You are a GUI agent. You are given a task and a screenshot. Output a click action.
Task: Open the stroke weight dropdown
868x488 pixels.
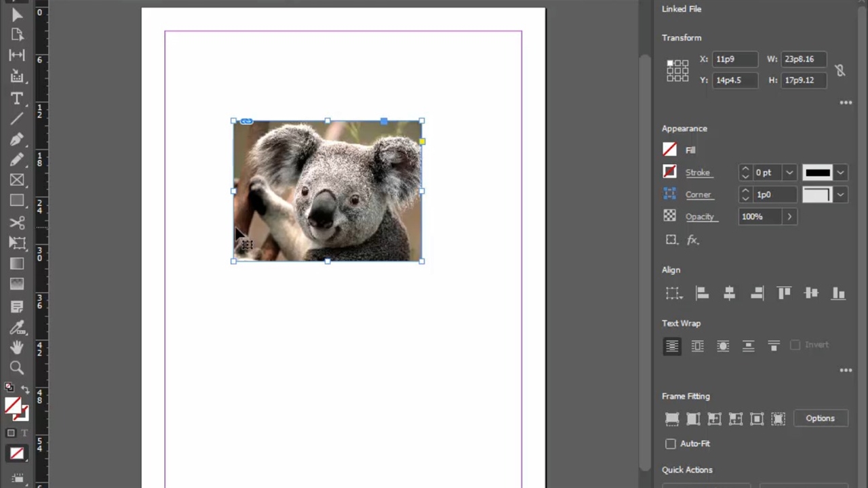tap(789, 173)
